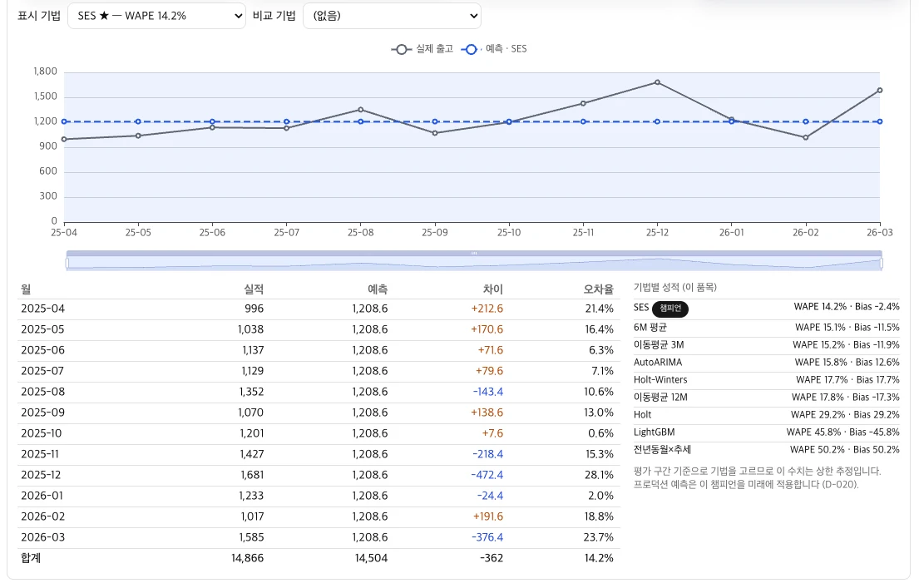The height and width of the screenshot is (588, 919).
Task: Click the 2025-04 month cell
Action: coord(42,309)
